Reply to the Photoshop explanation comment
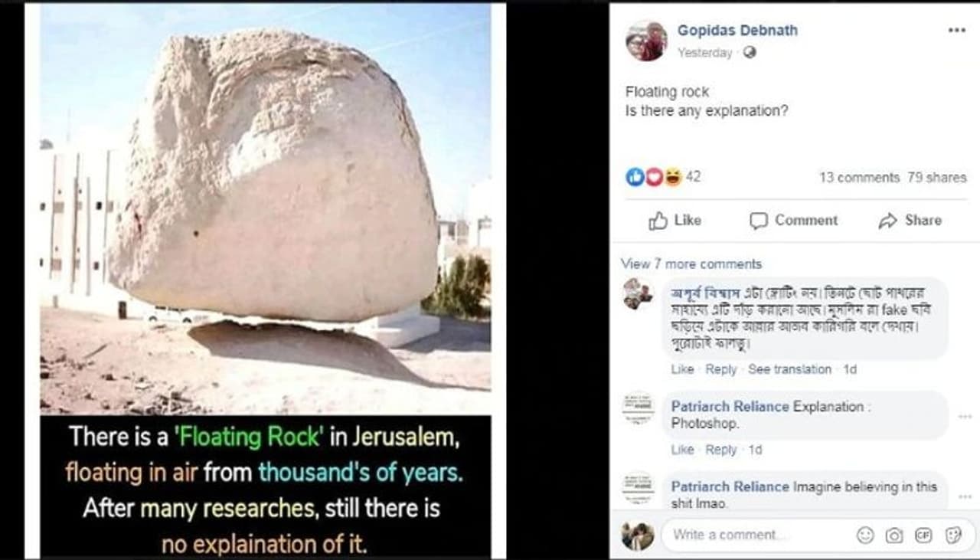The image size is (980, 560). coord(720,450)
